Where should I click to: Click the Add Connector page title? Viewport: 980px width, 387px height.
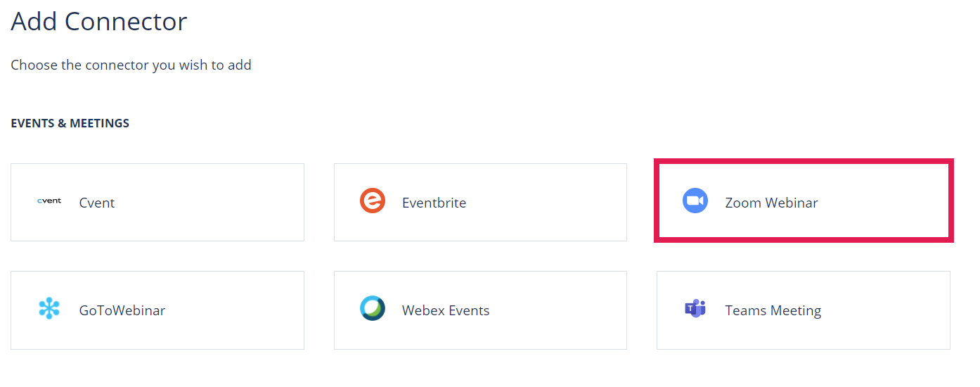99,21
